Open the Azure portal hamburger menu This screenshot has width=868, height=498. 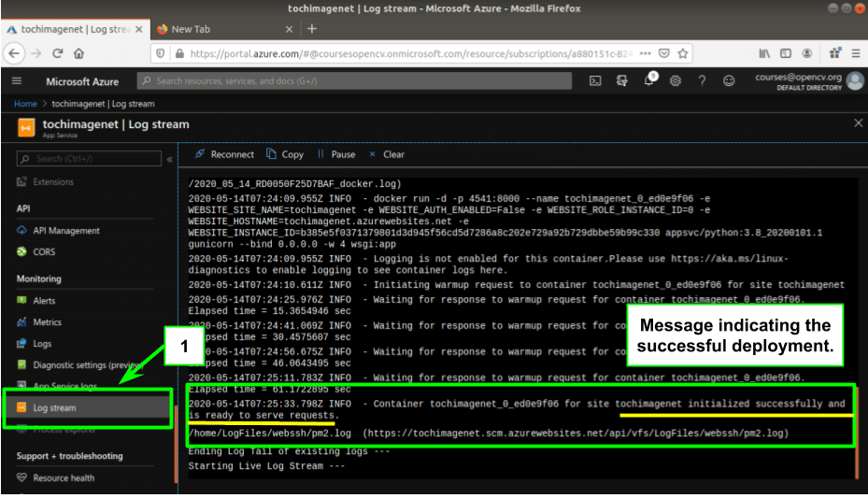[17, 81]
